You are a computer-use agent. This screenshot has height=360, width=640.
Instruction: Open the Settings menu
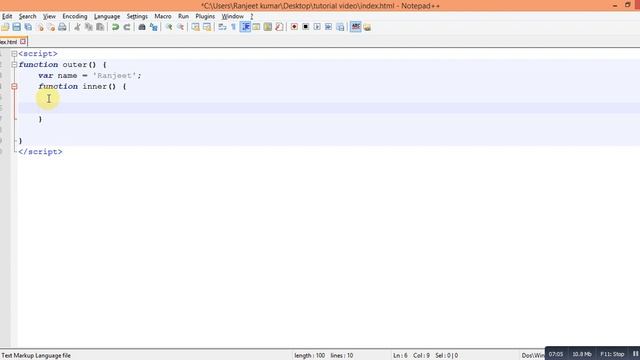137,16
